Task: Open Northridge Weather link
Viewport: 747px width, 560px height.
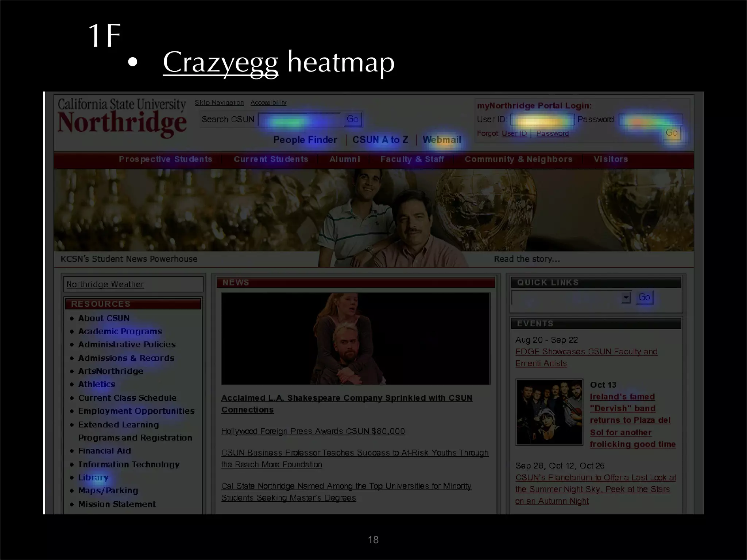Action: 105,284
